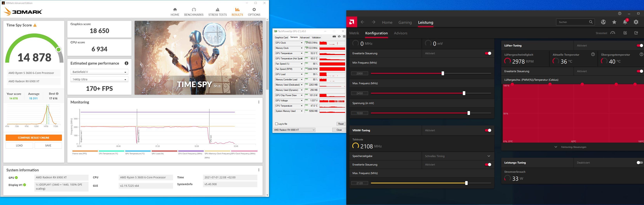The height and width of the screenshot is (205, 644).
Task: Click Max. Frequenz GPU slider handle
Action: (x=464, y=93)
